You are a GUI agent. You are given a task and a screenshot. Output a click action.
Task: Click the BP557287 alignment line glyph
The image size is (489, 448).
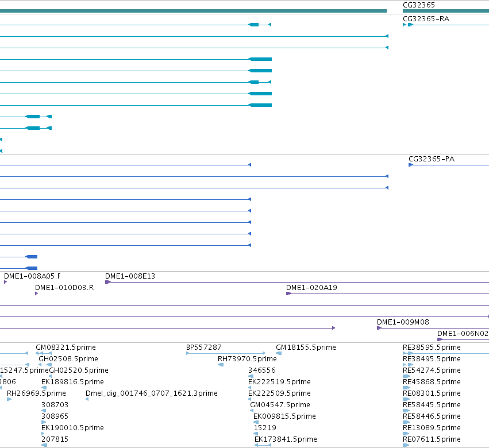(226, 353)
